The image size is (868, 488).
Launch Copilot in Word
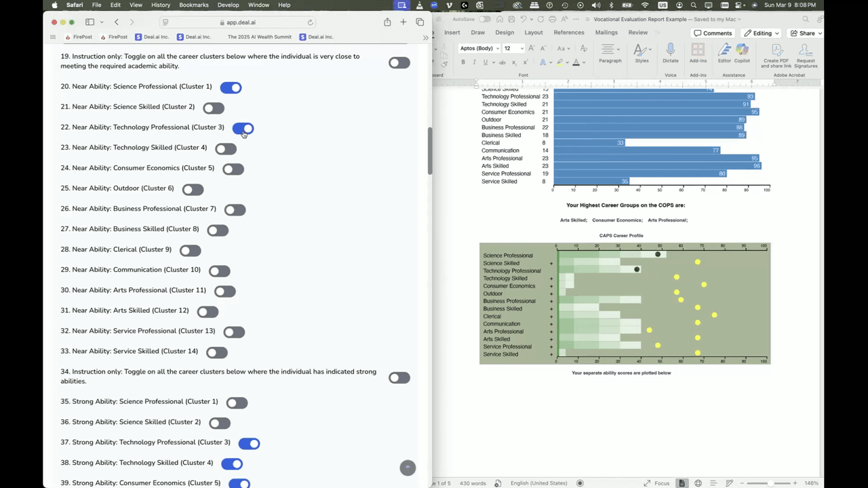pos(742,54)
